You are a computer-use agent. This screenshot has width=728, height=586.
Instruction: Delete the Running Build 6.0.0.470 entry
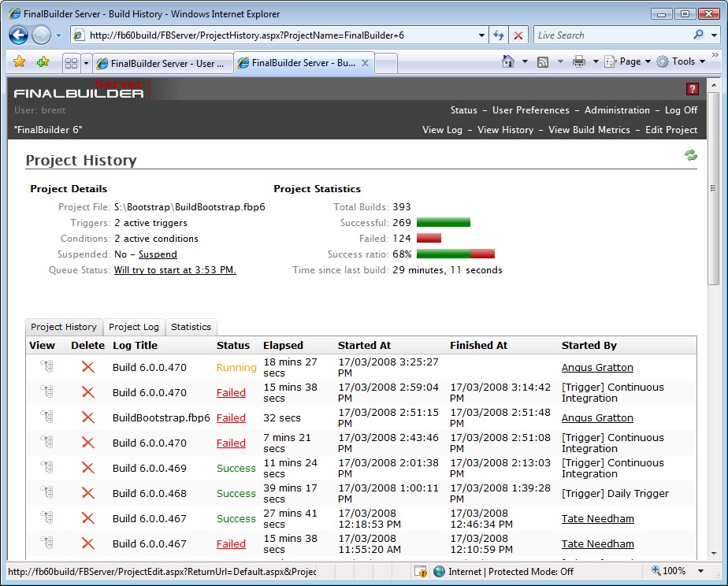[87, 367]
